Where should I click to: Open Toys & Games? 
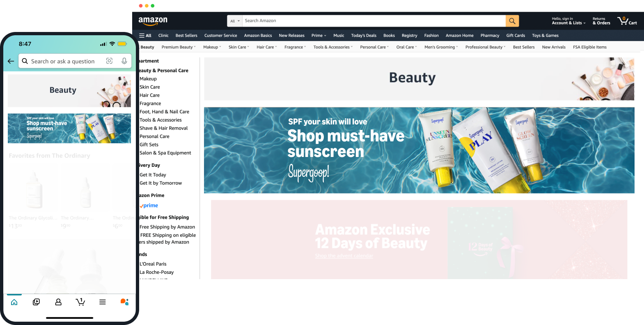[x=545, y=36]
